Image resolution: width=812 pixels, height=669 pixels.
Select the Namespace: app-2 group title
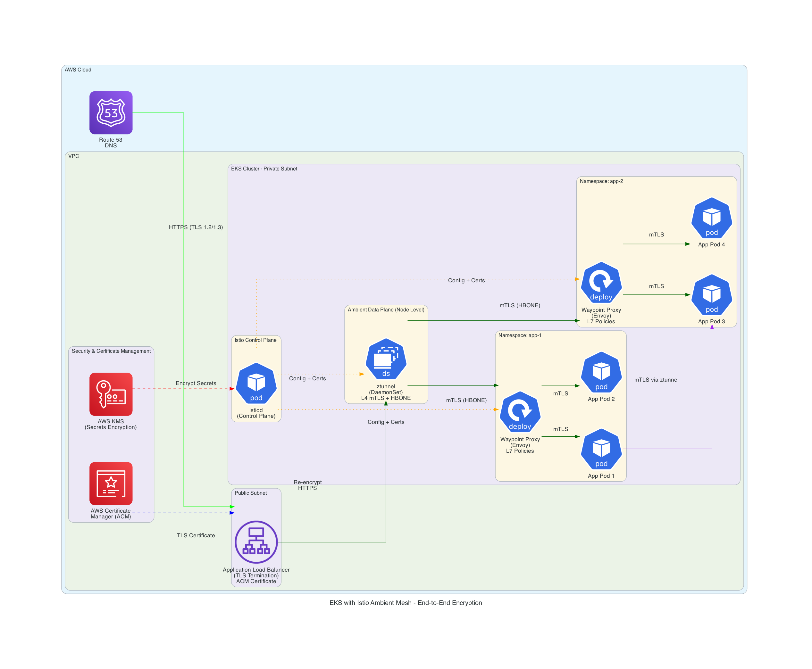click(x=601, y=181)
